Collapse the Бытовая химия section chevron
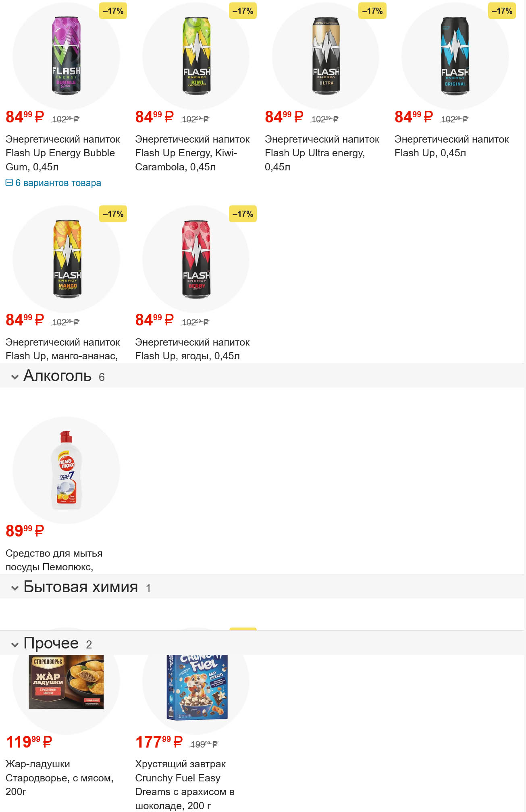The image size is (526, 812). [x=15, y=588]
